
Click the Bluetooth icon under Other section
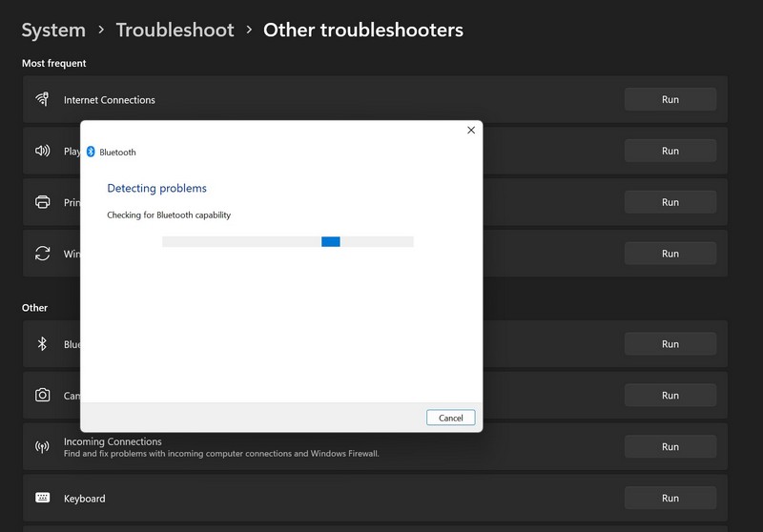click(42, 344)
